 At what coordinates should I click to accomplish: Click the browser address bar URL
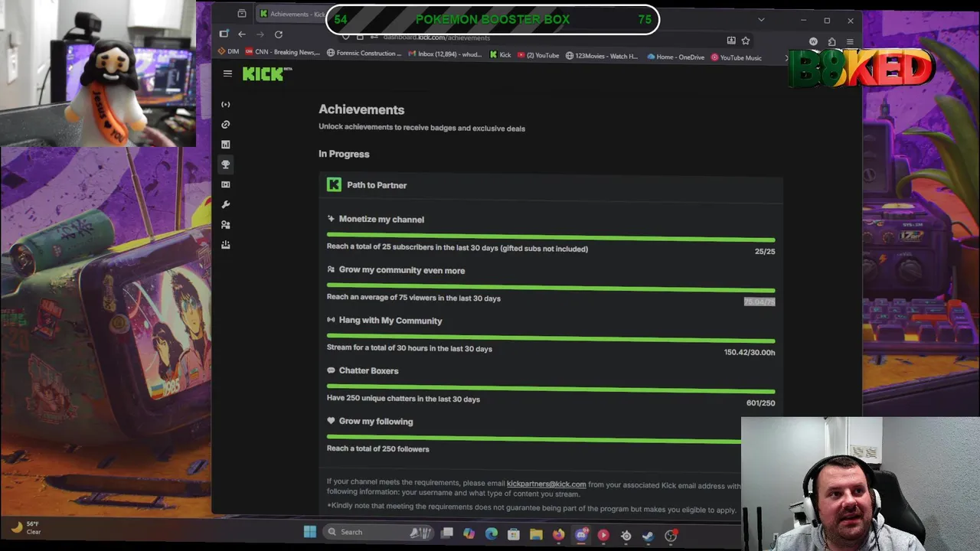click(x=436, y=37)
